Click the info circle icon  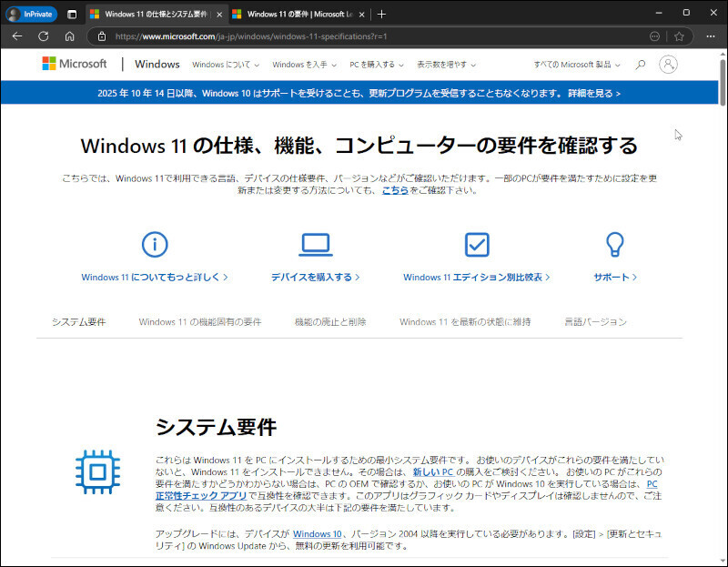point(155,244)
